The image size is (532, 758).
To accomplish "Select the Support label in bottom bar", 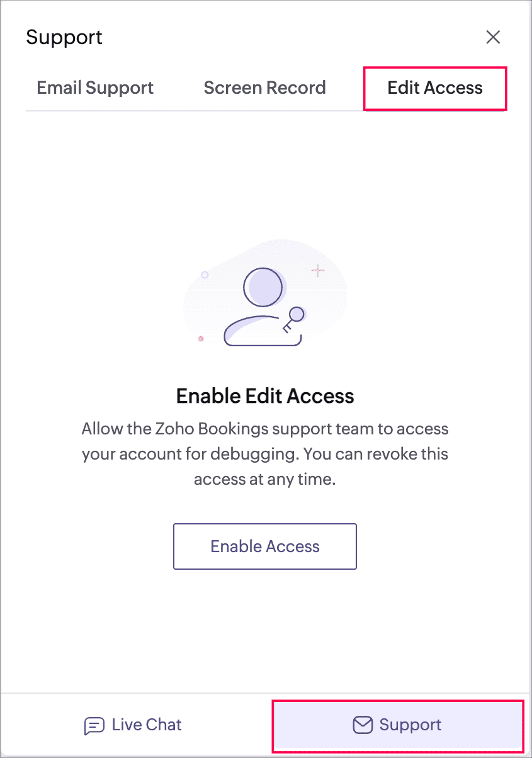I will tap(410, 725).
